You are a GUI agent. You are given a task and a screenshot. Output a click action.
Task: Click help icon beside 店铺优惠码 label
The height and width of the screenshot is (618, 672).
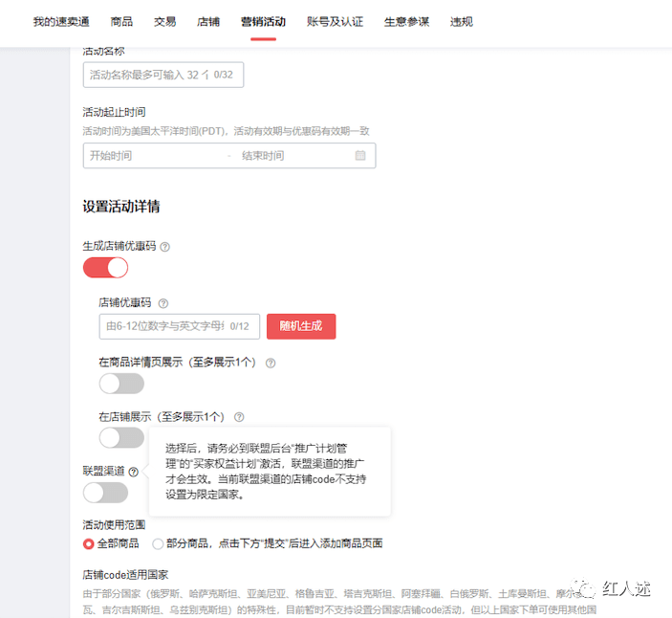pos(163,303)
